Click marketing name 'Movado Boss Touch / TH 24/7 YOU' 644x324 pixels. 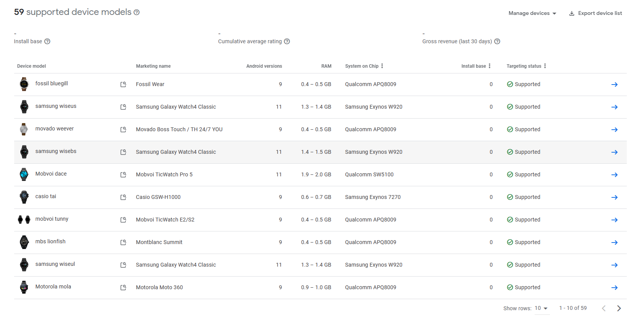[179, 130]
